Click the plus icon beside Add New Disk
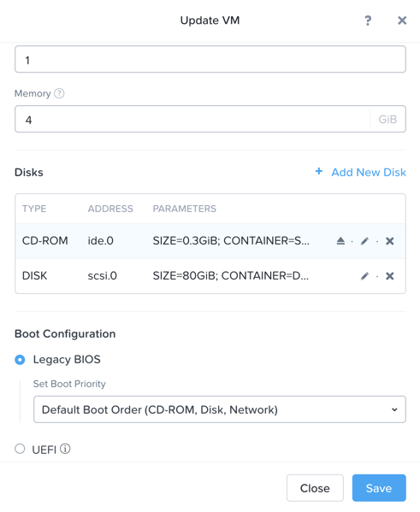The height and width of the screenshot is (512, 420). [x=319, y=171]
